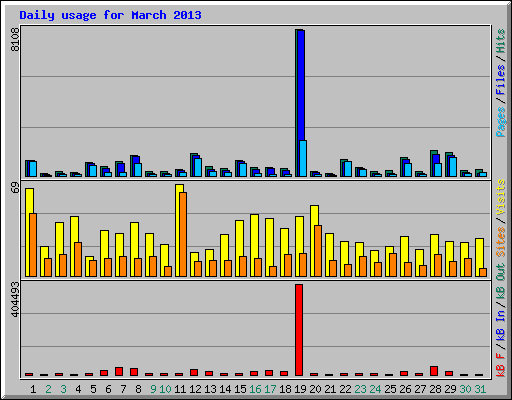
Task: Click the 'kB F' legend label
Action: pos(500,365)
